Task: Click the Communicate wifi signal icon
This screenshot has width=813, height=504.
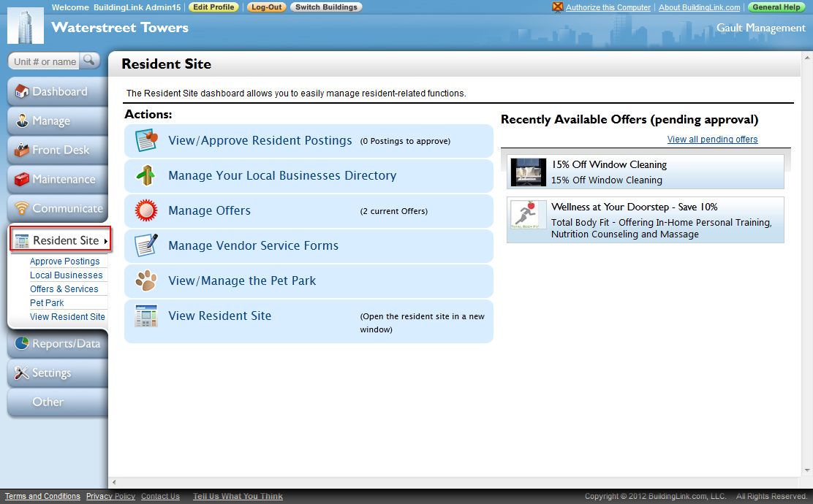Action: pyautogui.click(x=22, y=208)
